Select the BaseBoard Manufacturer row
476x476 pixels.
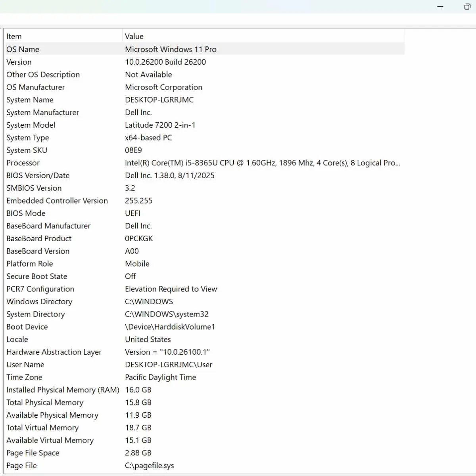204,226
